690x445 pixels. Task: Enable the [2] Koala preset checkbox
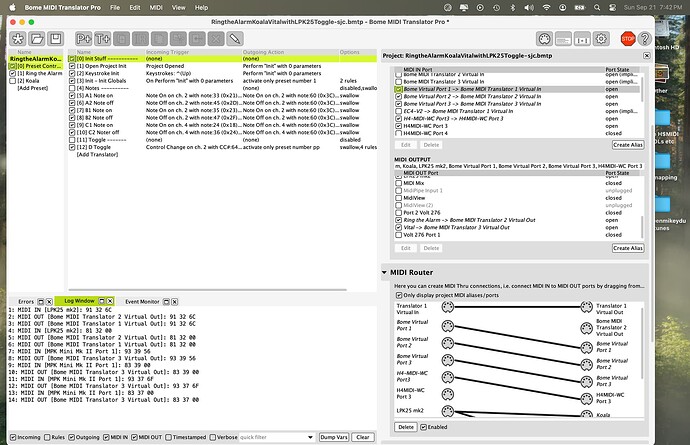tap(13, 81)
